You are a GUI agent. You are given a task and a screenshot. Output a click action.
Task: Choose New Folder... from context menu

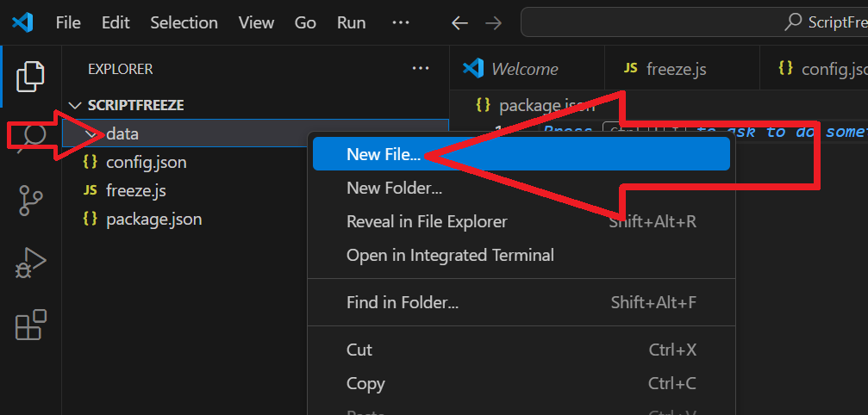point(521,189)
